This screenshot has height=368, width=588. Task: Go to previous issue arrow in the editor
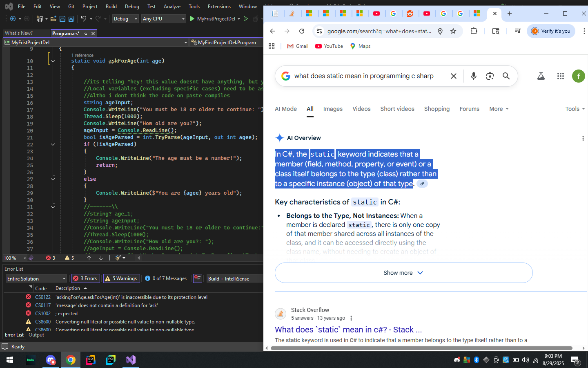pyautogui.click(x=89, y=258)
